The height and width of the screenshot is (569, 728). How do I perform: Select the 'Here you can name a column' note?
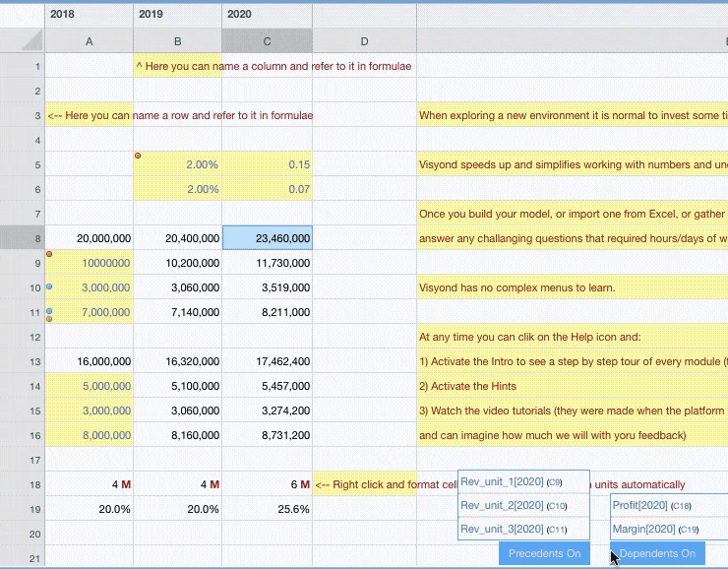[x=178, y=66]
